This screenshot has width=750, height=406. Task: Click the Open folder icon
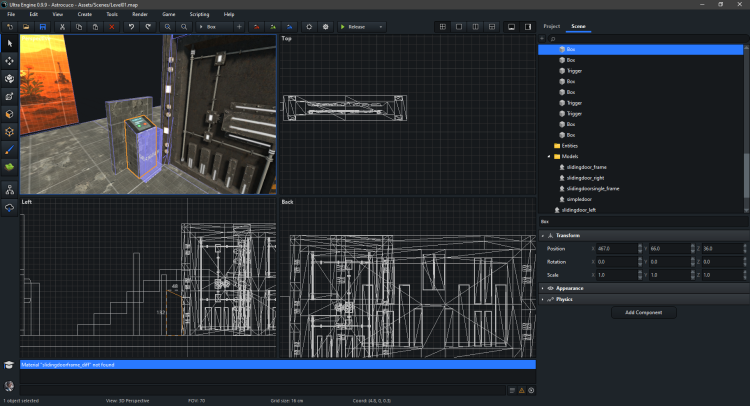tap(26, 26)
